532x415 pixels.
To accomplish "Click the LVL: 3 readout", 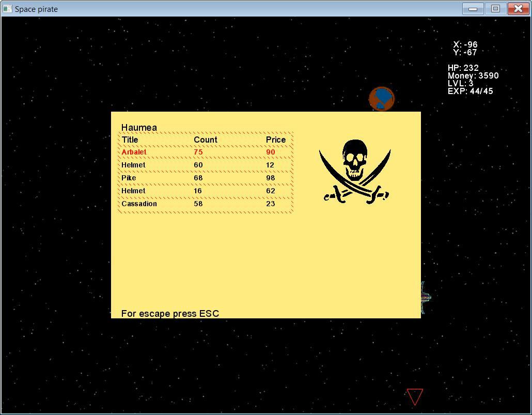I will [x=460, y=83].
